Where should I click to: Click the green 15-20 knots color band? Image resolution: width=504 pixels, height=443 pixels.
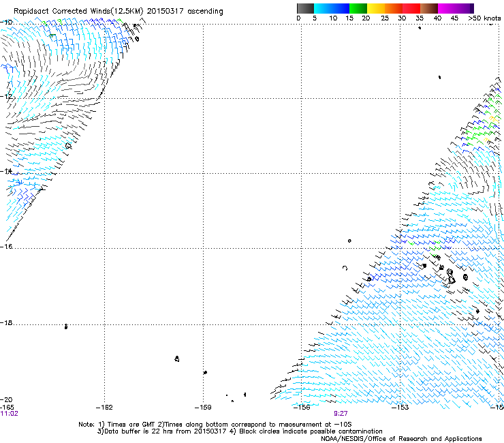click(x=358, y=8)
